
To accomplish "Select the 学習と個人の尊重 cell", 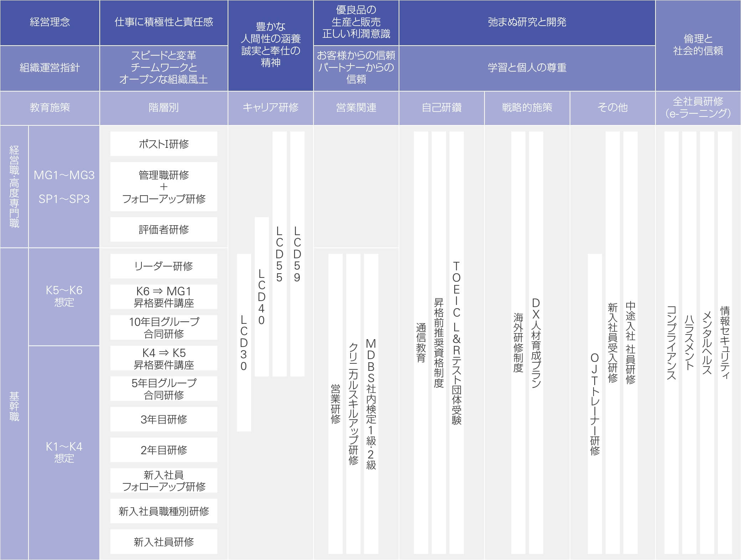I will 527,68.
